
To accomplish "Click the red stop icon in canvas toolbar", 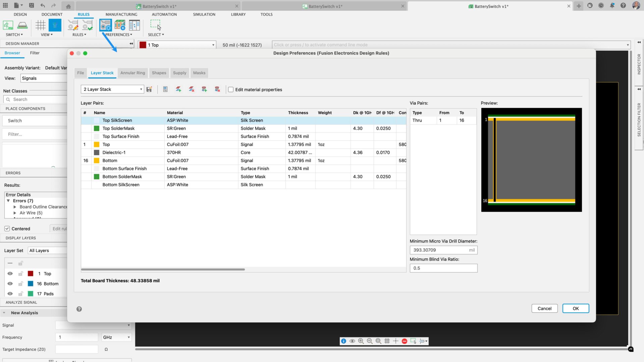I will [x=405, y=341].
